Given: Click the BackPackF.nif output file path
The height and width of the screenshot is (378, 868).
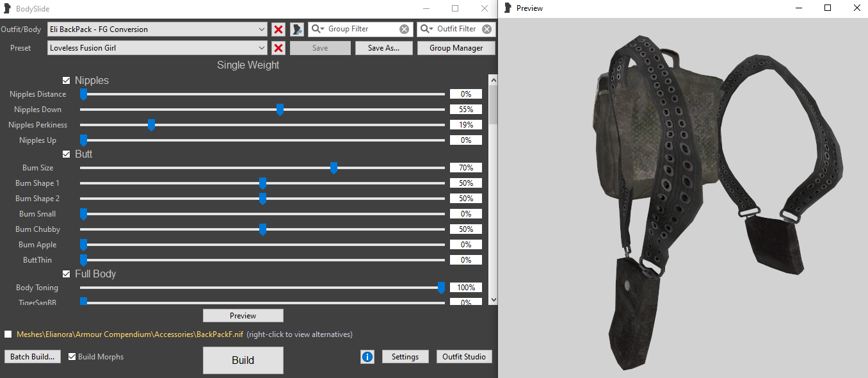Looking at the screenshot, I should pyautogui.click(x=129, y=334).
